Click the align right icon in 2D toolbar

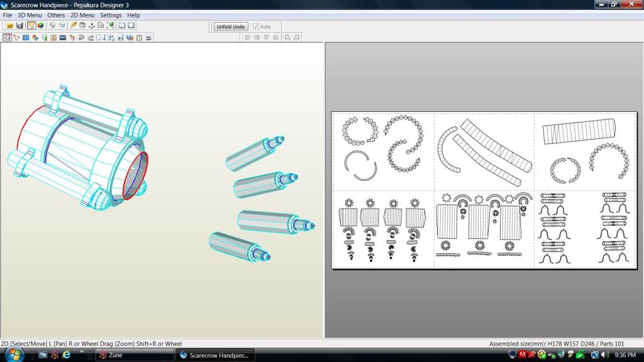(x=257, y=37)
